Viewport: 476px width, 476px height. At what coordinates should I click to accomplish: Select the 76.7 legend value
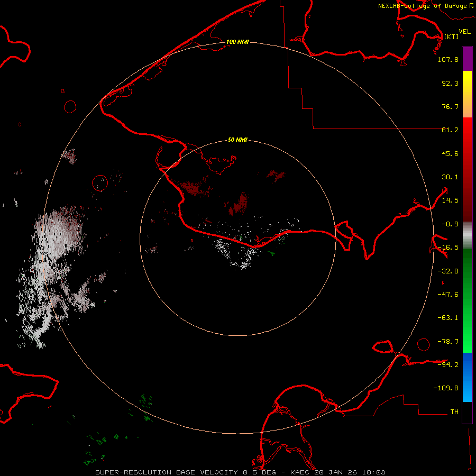click(x=450, y=106)
